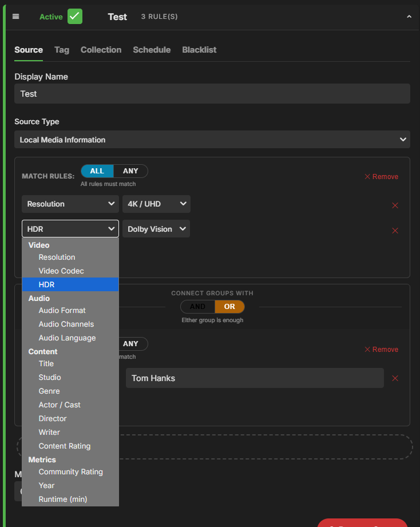420x527 pixels.
Task: Open the Dolby Vision value dropdown
Action: click(x=156, y=229)
